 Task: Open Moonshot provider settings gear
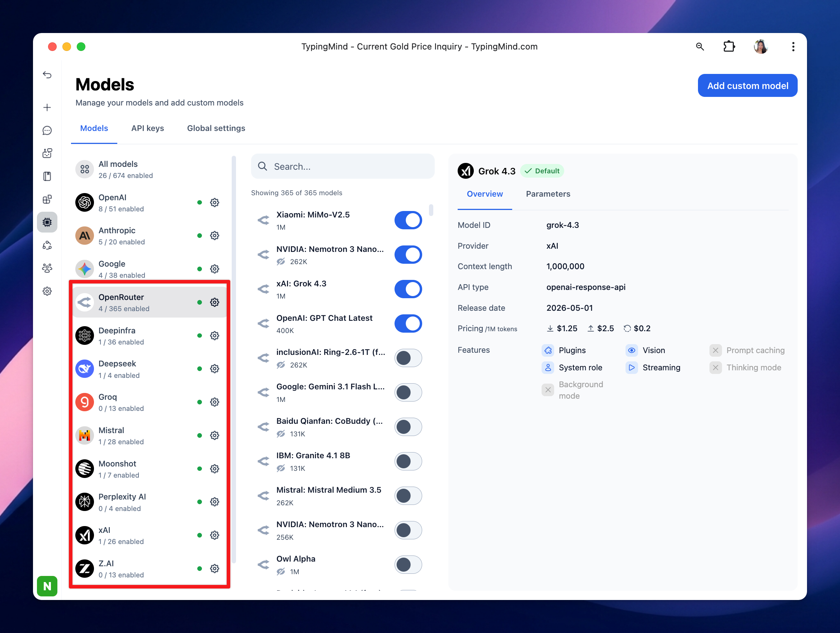coord(214,469)
